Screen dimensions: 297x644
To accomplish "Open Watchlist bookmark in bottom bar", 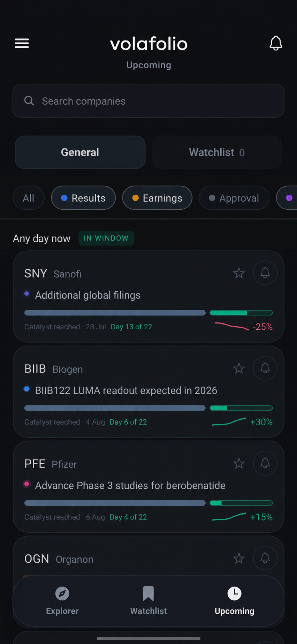I will click(x=148, y=601).
